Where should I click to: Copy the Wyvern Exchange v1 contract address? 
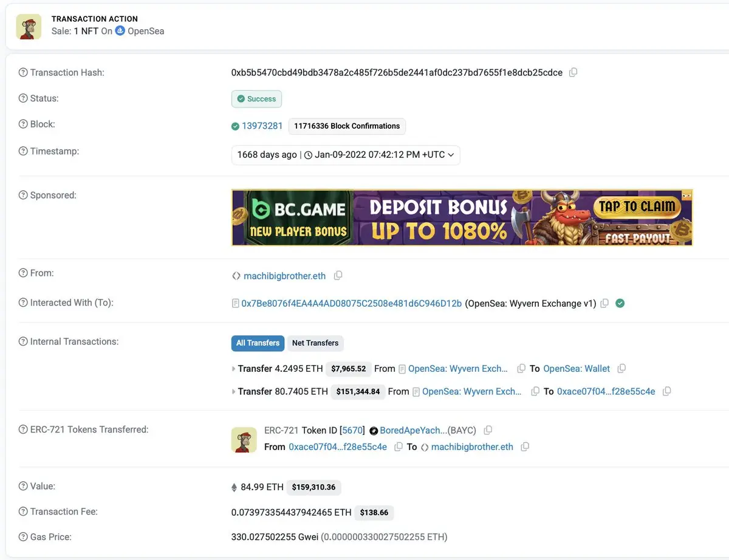pyautogui.click(x=604, y=303)
